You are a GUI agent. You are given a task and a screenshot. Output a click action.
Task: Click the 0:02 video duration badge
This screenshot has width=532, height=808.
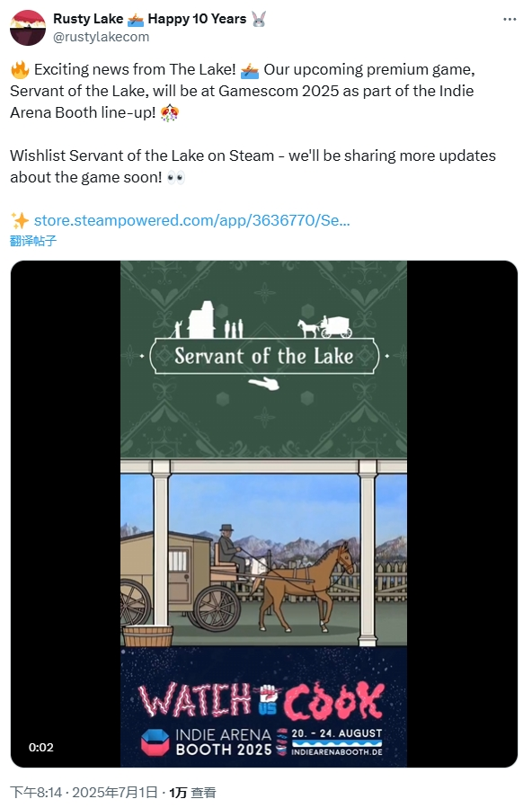click(40, 747)
